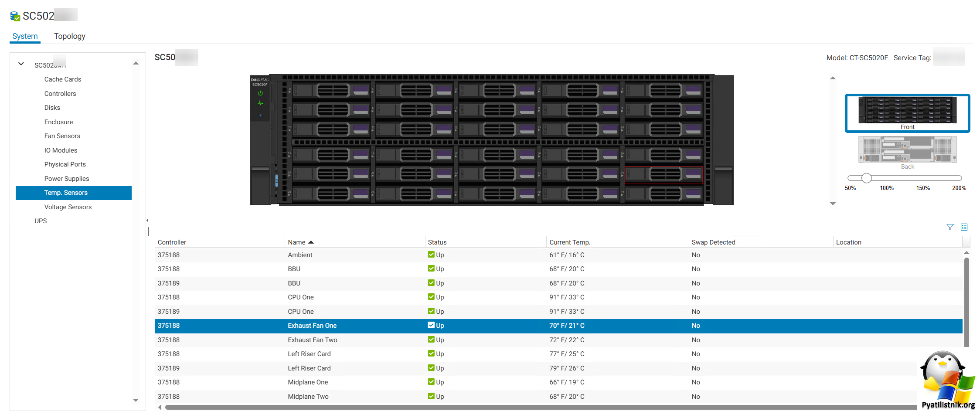This screenshot has width=980, height=411.
Task: Click the Model: CT-SC5020F label
Action: pos(857,58)
